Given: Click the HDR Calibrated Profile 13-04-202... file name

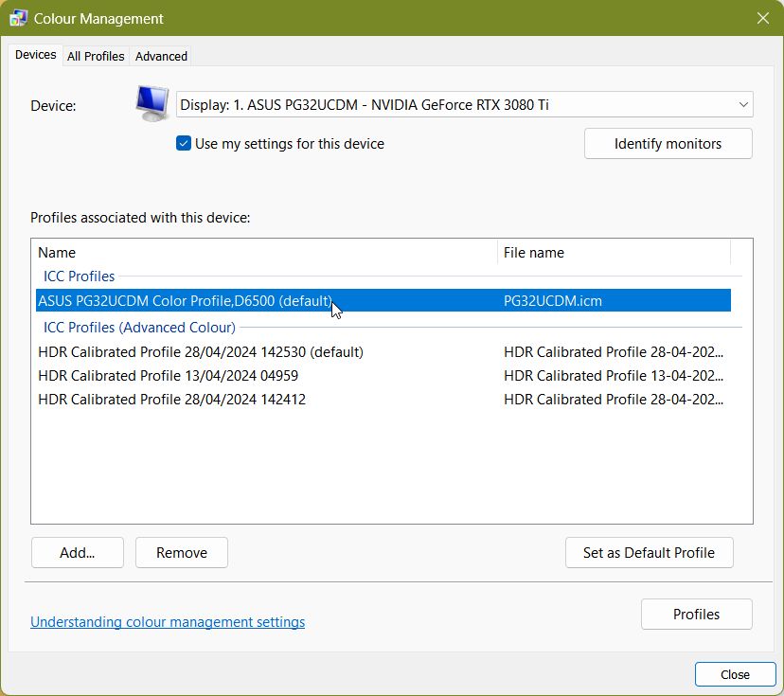Looking at the screenshot, I should point(614,376).
